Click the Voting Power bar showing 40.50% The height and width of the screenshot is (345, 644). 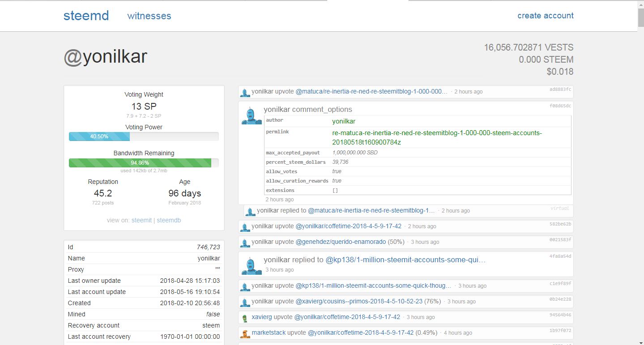click(144, 136)
